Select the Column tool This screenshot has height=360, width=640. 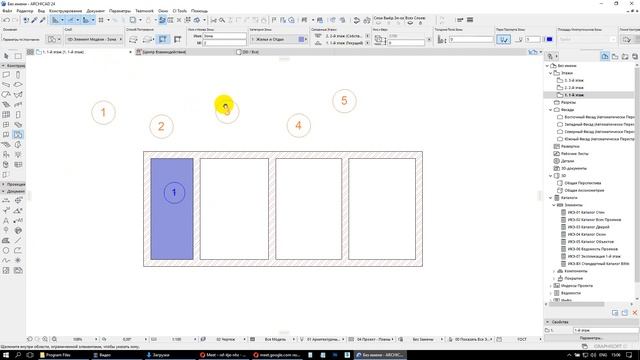tap(18, 75)
